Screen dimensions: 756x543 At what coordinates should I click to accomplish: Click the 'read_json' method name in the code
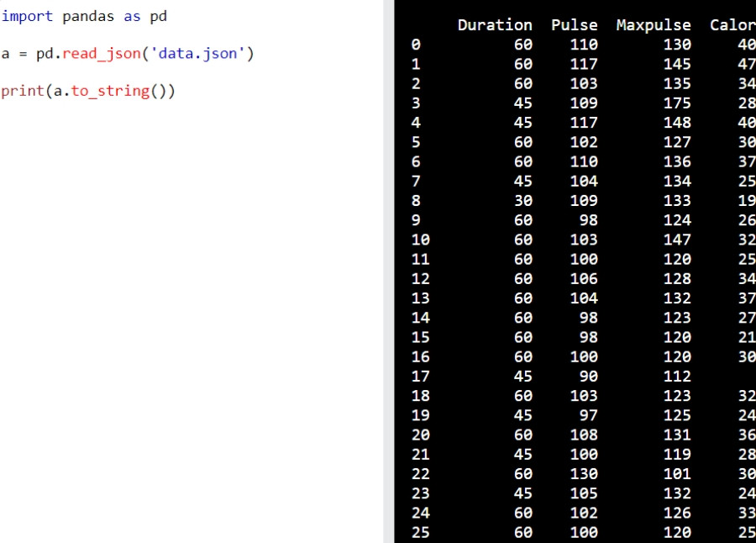tap(102, 54)
